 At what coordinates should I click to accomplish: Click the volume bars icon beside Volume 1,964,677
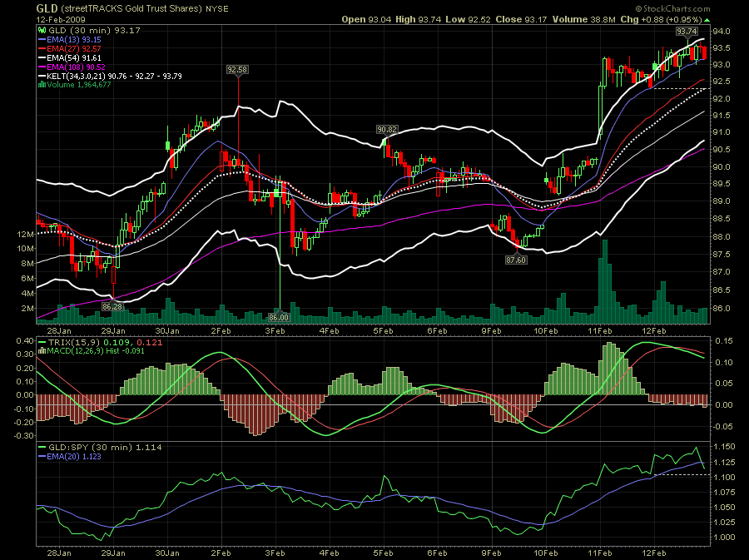pyautogui.click(x=42, y=85)
